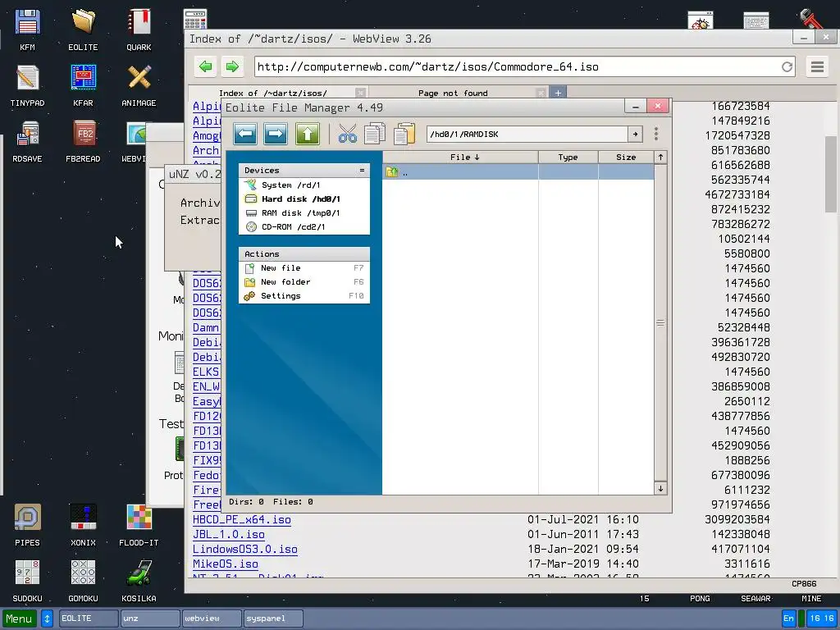Launch the SUDOKU game icon
The height and width of the screenshot is (630, 840).
pos(27,580)
